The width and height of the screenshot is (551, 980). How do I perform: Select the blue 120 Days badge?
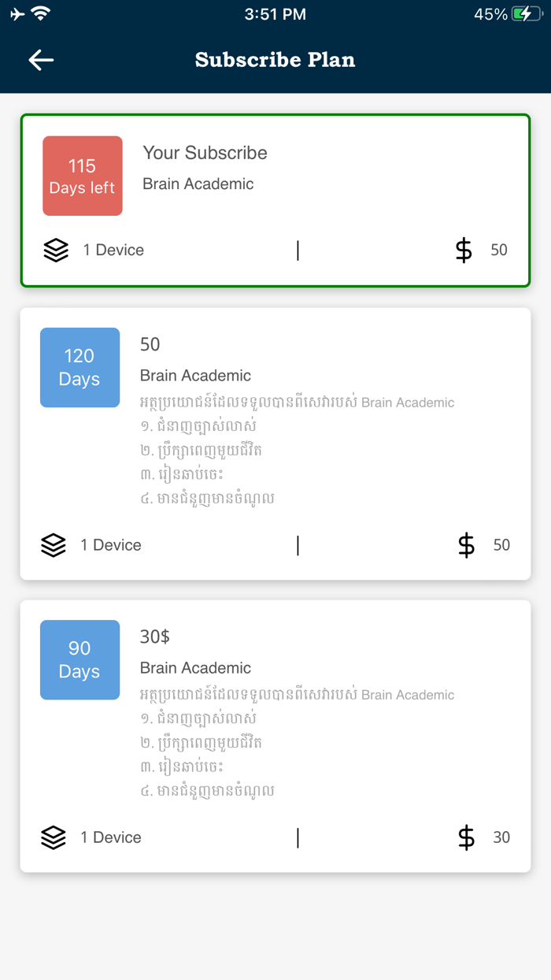tap(80, 367)
